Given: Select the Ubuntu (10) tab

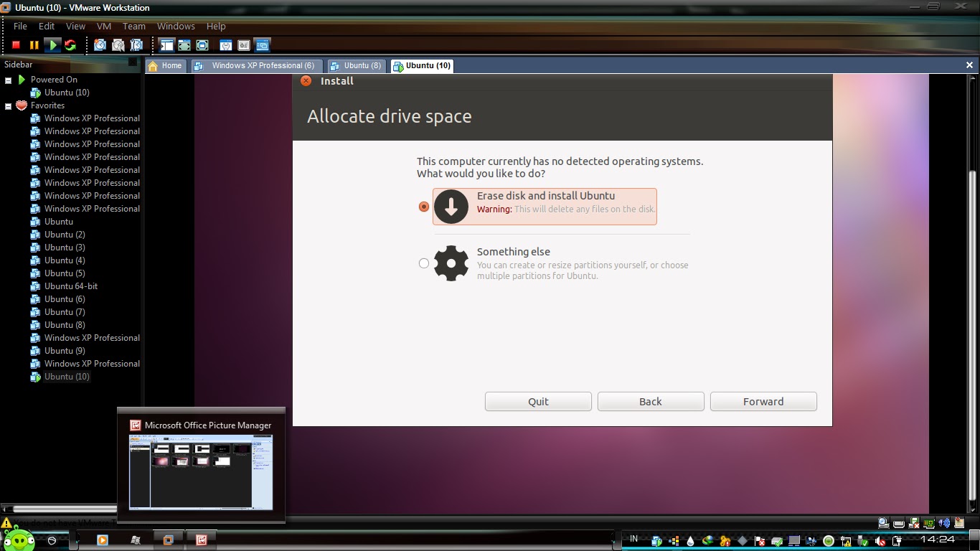Looking at the screenshot, I should (x=422, y=65).
